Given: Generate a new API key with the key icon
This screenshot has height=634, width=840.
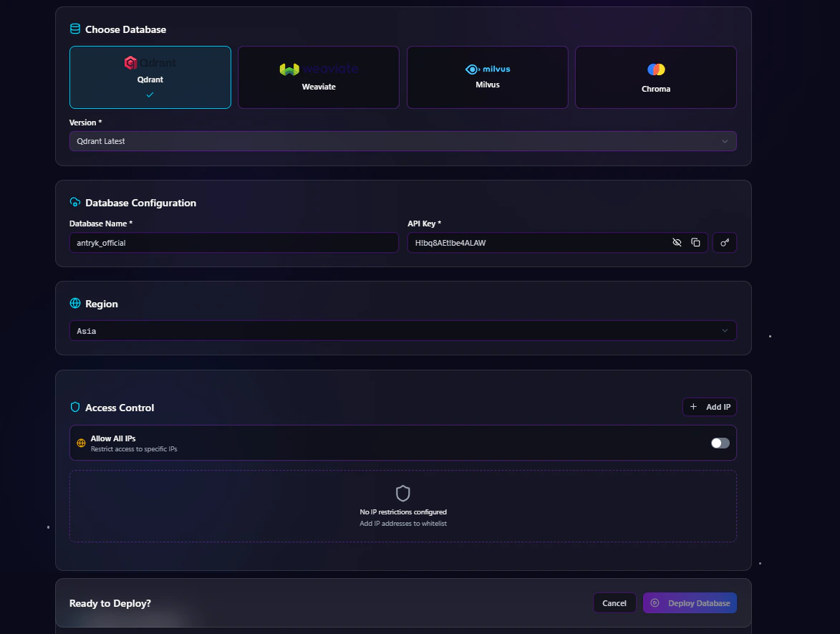Looking at the screenshot, I should [724, 243].
